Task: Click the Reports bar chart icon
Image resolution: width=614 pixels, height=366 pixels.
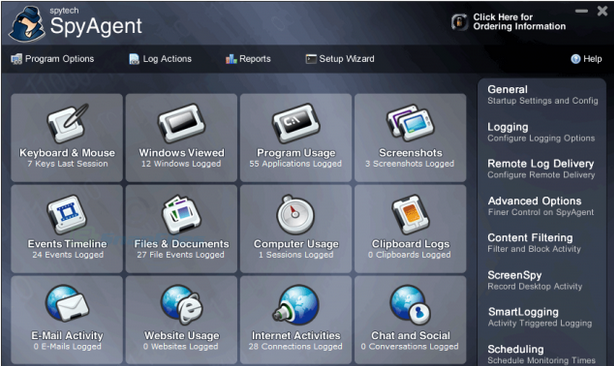Action: pyautogui.click(x=231, y=59)
